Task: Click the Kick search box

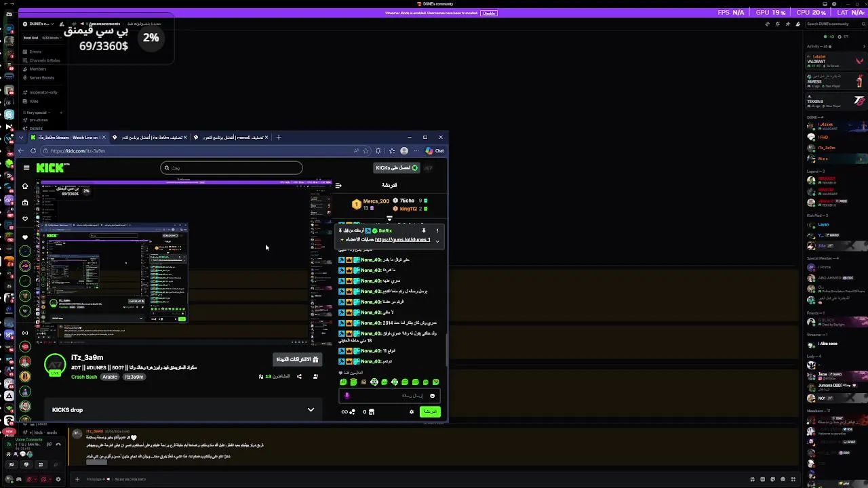Action: [x=231, y=167]
